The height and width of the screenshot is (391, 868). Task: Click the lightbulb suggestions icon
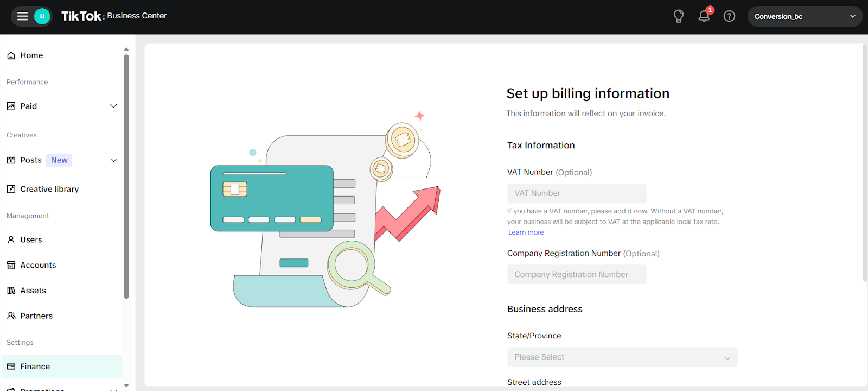pos(678,16)
